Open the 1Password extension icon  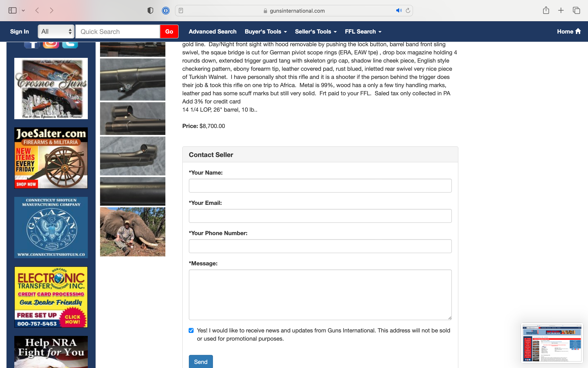click(166, 10)
